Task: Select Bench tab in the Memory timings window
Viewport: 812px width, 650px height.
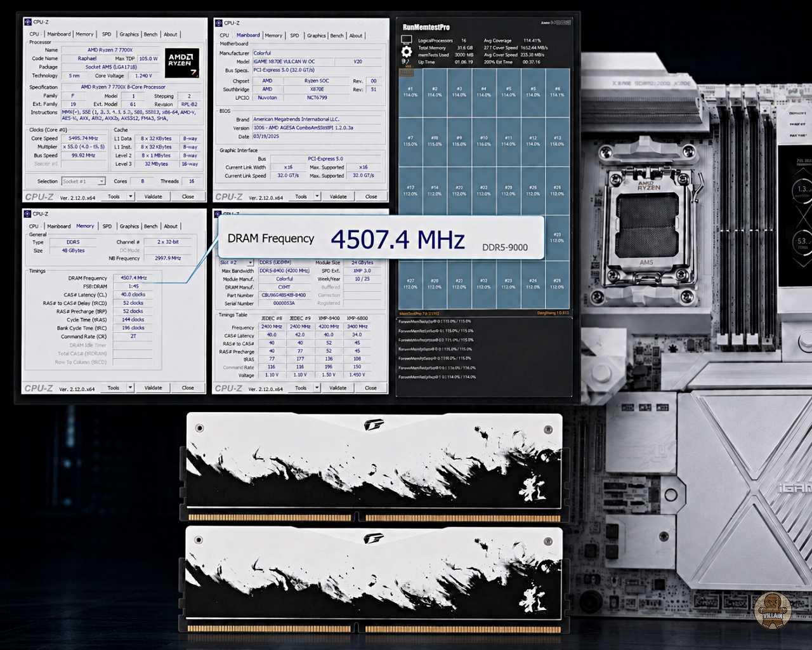Action: [150, 226]
